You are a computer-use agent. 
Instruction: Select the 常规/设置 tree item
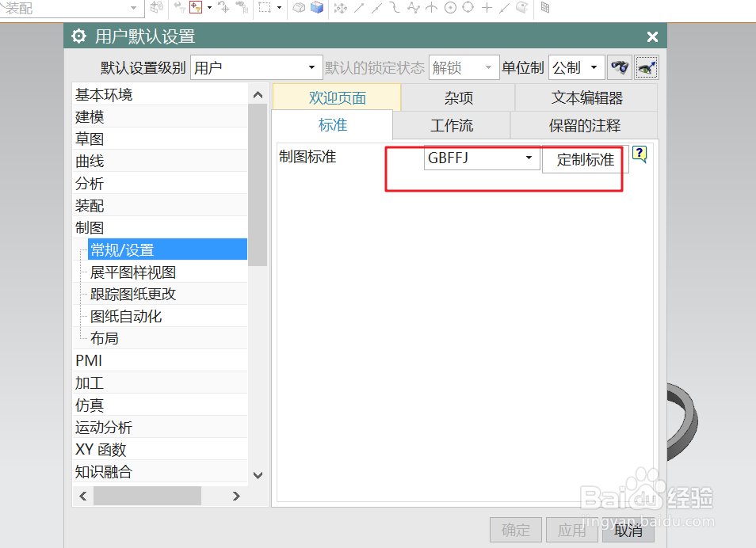click(x=167, y=249)
